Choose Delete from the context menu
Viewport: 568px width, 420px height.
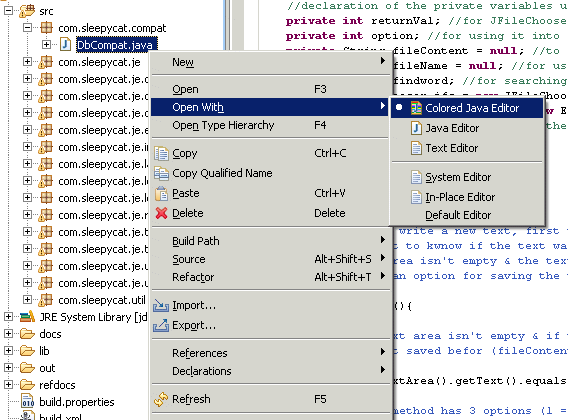pyautogui.click(x=270, y=213)
